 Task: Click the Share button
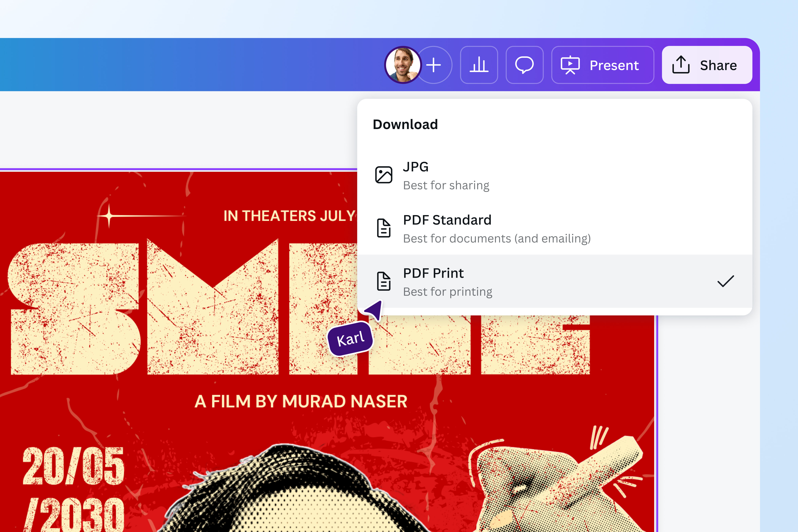tap(707, 65)
